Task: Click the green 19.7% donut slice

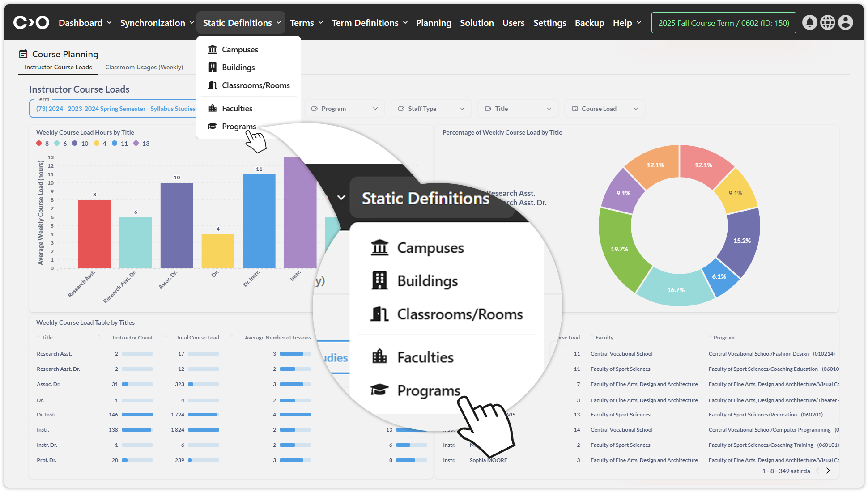Action: click(x=620, y=249)
